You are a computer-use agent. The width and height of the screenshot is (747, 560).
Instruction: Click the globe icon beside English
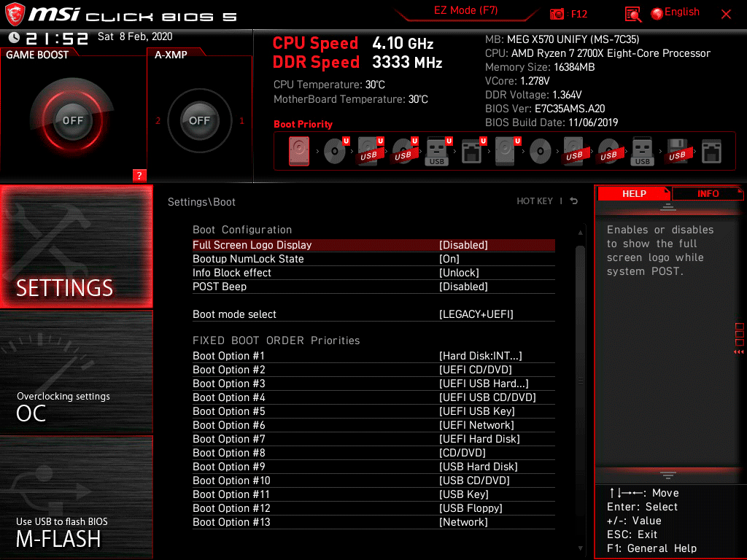tap(657, 14)
